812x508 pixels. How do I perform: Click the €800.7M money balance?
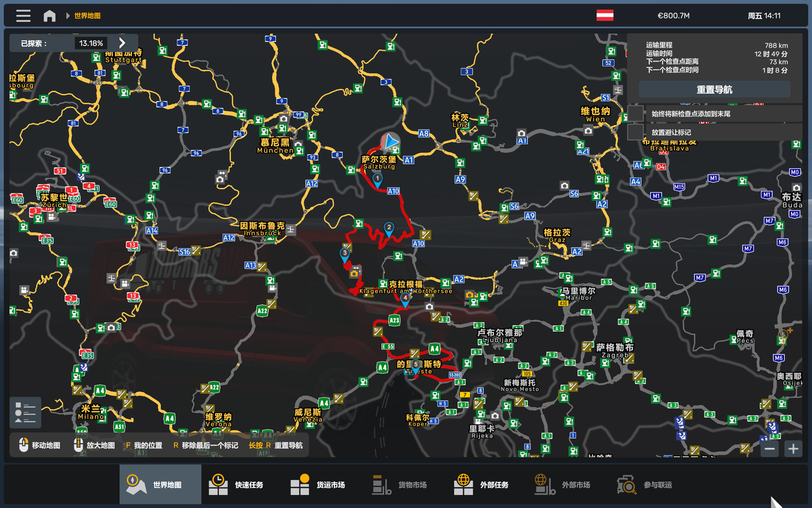[x=673, y=16]
